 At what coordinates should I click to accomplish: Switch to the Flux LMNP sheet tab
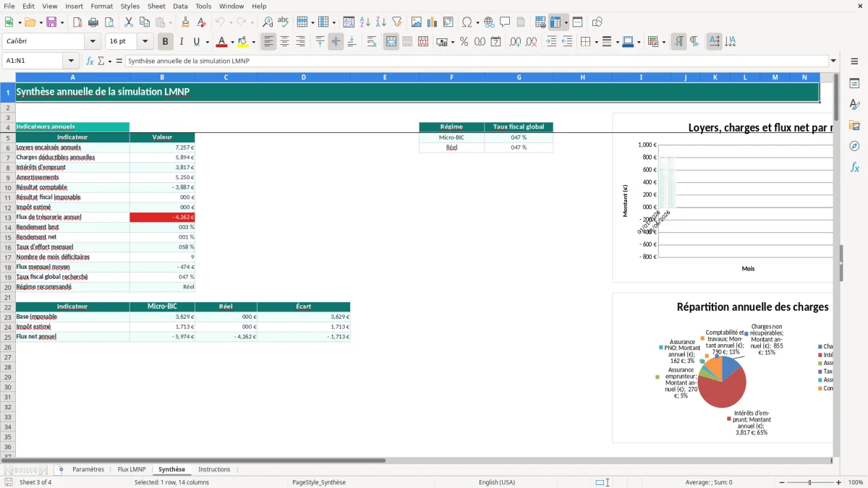tap(132, 469)
